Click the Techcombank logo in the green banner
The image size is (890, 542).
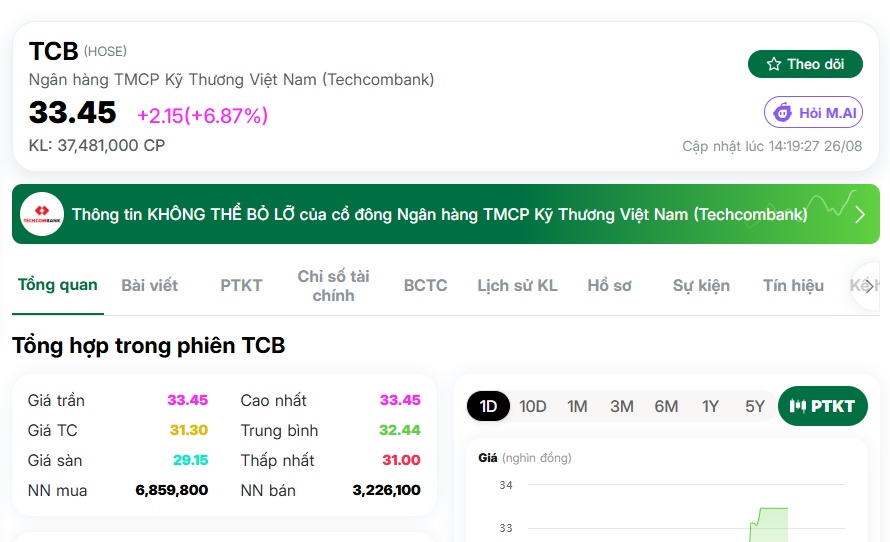[x=42, y=215]
